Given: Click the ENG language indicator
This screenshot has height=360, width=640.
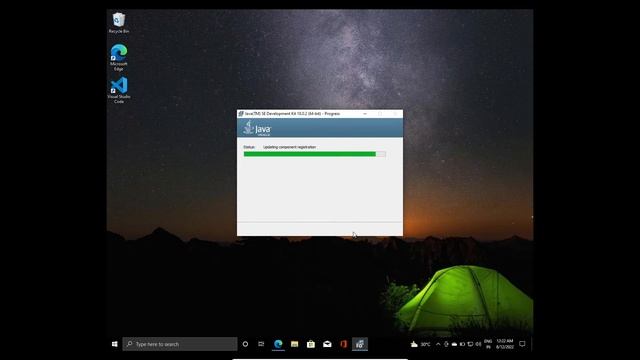Looking at the screenshot, I should coord(488,344).
